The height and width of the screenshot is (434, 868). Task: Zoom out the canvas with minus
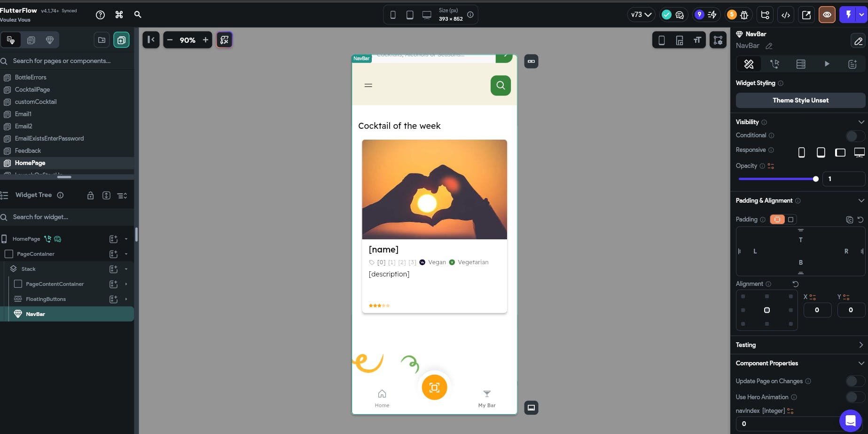[x=170, y=40]
